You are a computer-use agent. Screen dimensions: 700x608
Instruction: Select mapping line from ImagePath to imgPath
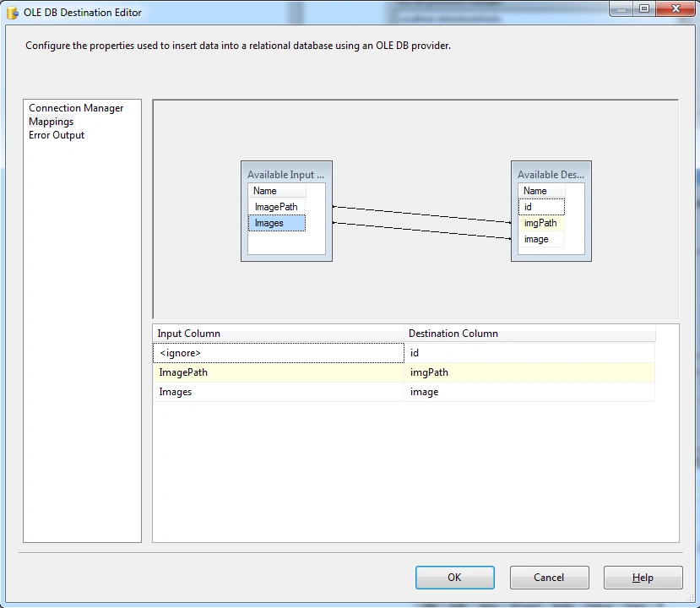[422, 214]
